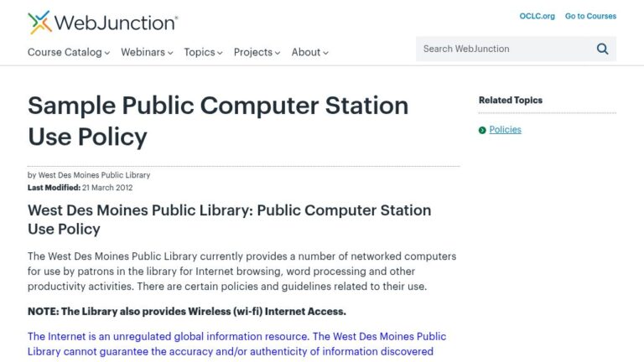This screenshot has width=644, height=362.
Task: Click the Last Modified 21 March 2012 text
Action: click(x=80, y=188)
